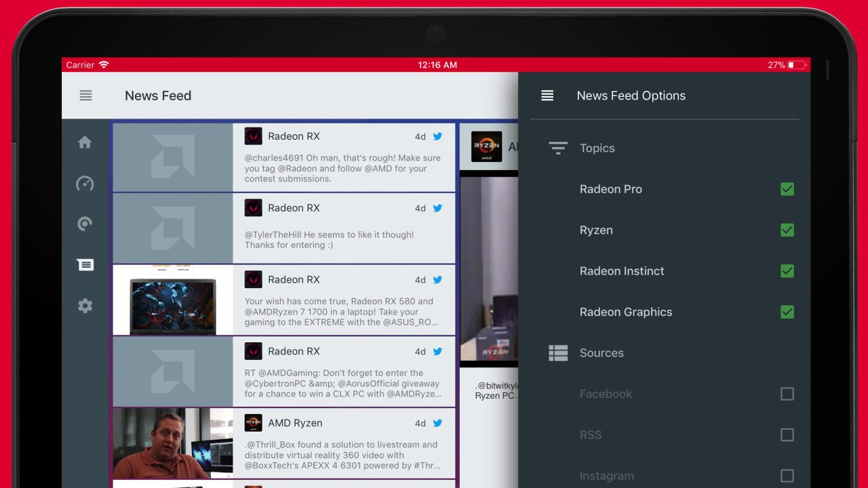Viewport: 868px width, 488px height.
Task: Click the 'Facebook' source label
Action: (606, 394)
